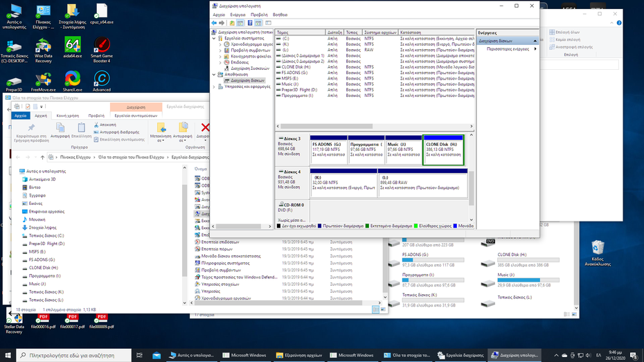This screenshot has width=644, height=362.
Task: Open the Ενέργεια menu
Action: pos(238,15)
